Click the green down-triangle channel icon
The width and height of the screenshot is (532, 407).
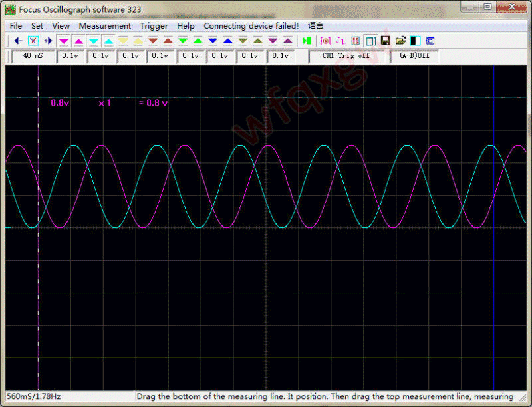click(x=183, y=41)
